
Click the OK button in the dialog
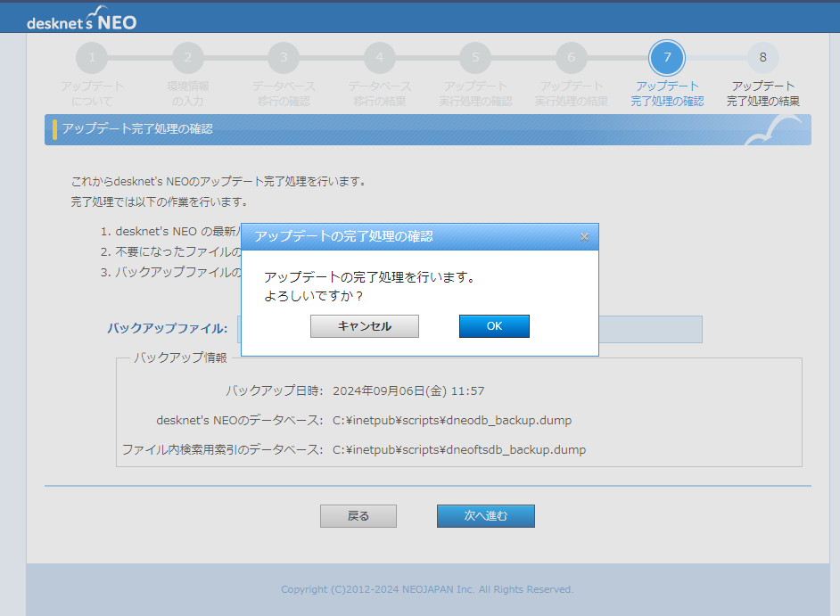494,326
